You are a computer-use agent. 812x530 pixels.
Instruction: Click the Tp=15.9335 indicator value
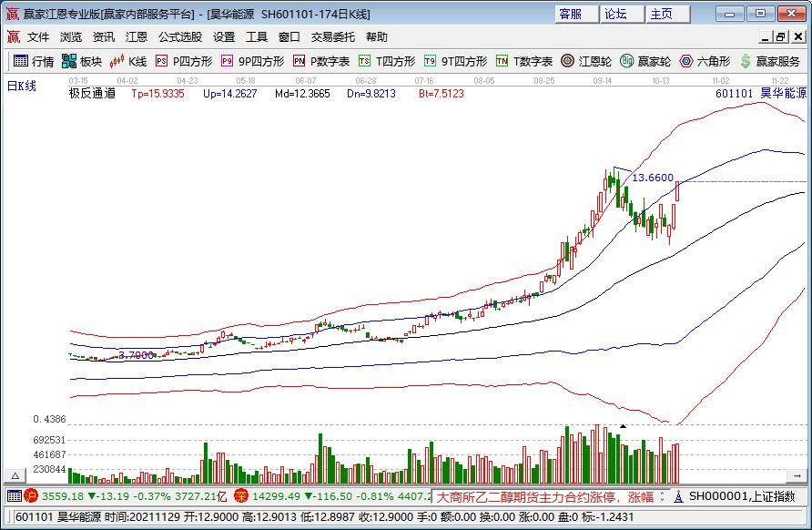(x=157, y=94)
